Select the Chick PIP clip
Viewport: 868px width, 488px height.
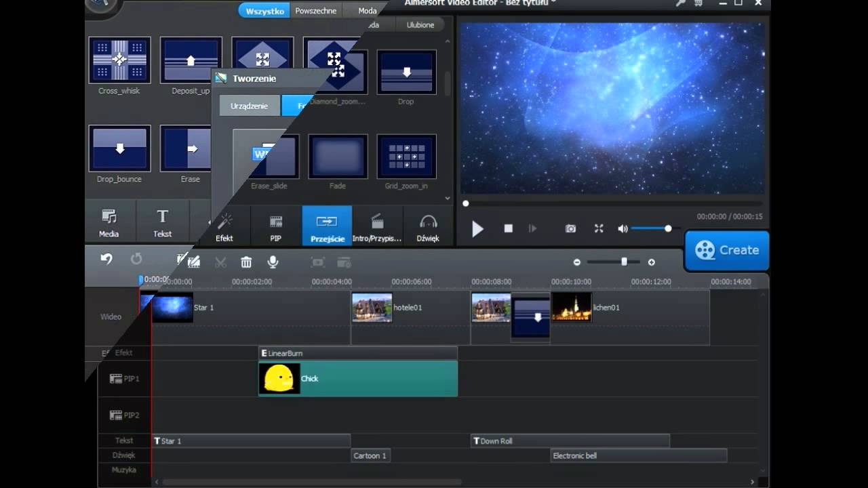[x=358, y=378]
